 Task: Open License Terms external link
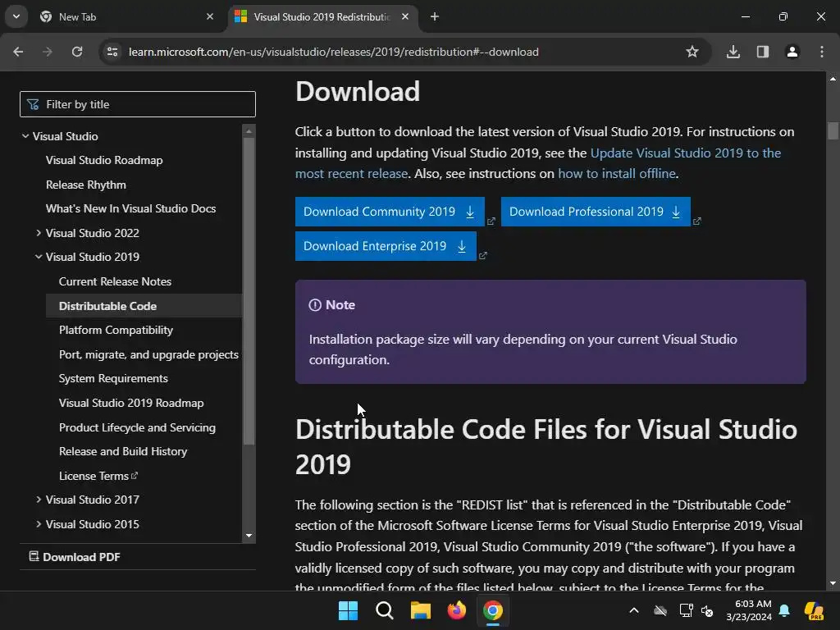98,476
